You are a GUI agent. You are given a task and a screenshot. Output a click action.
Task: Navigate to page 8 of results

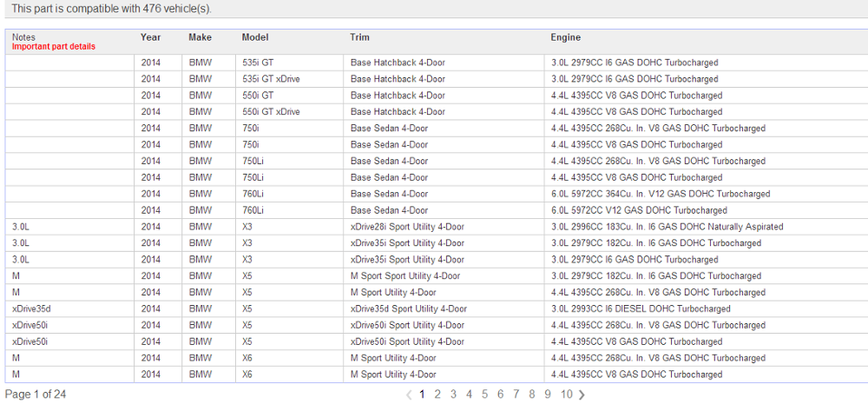[x=532, y=394]
